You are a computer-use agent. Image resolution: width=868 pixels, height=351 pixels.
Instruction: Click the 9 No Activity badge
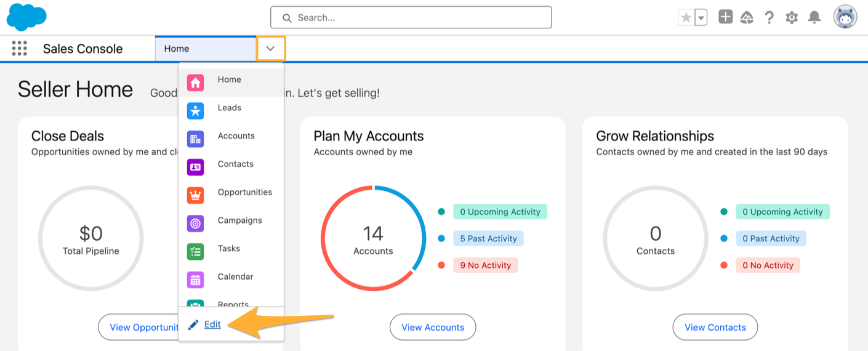coord(486,265)
